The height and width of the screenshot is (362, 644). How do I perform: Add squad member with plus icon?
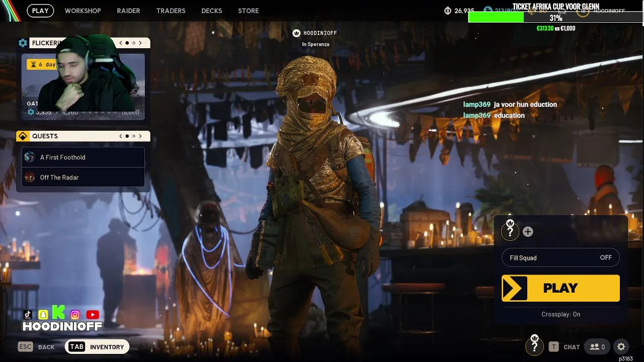click(528, 231)
